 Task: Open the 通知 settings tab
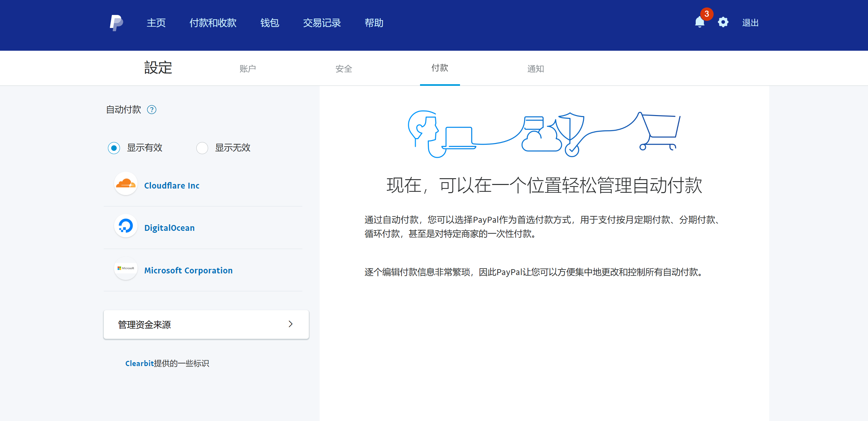(535, 69)
